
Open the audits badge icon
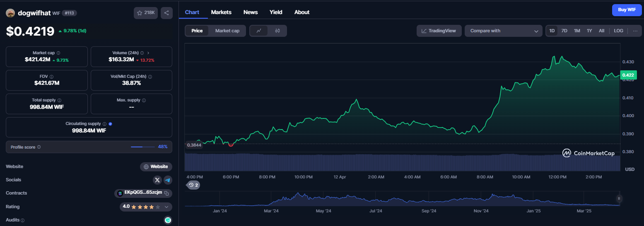coord(168,220)
